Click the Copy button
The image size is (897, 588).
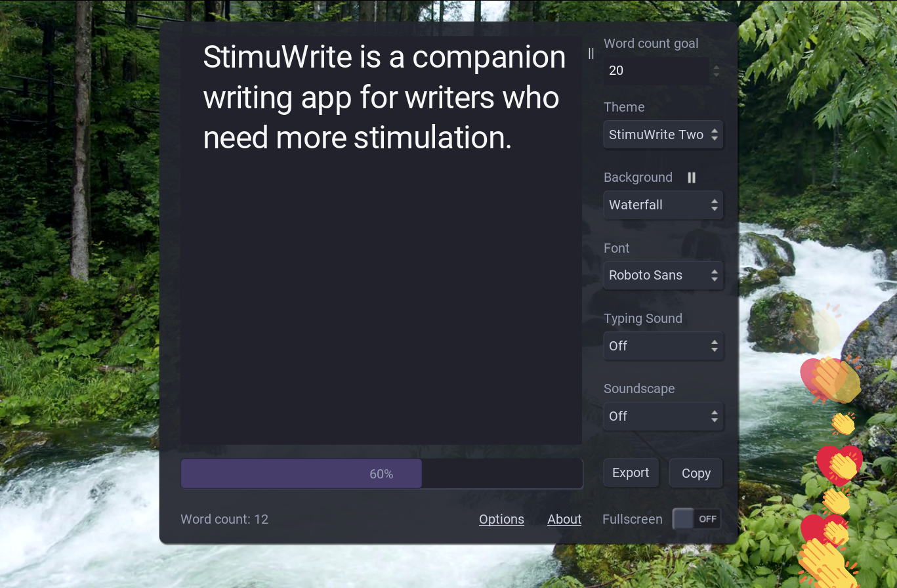(x=696, y=473)
